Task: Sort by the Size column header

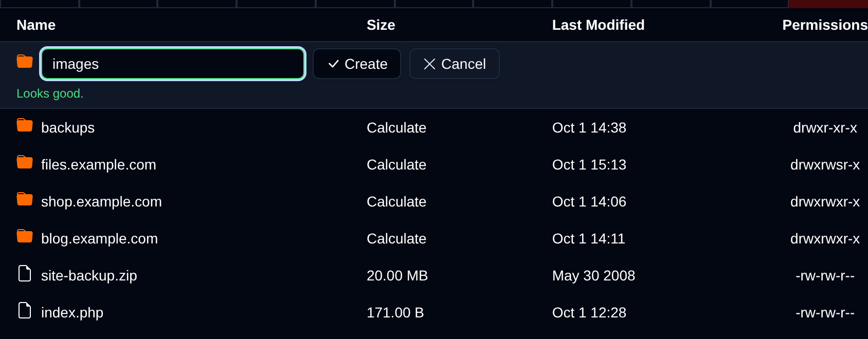Action: tap(381, 25)
